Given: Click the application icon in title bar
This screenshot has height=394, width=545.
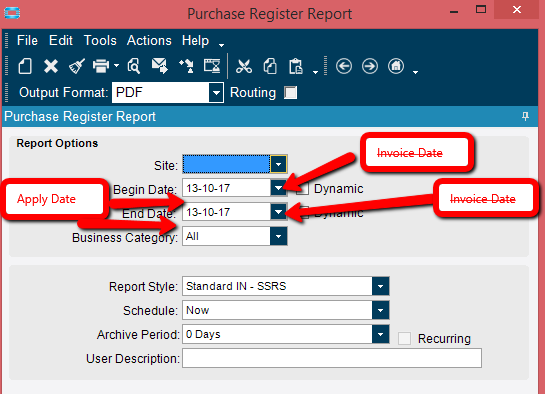Looking at the screenshot, I should point(12,13).
